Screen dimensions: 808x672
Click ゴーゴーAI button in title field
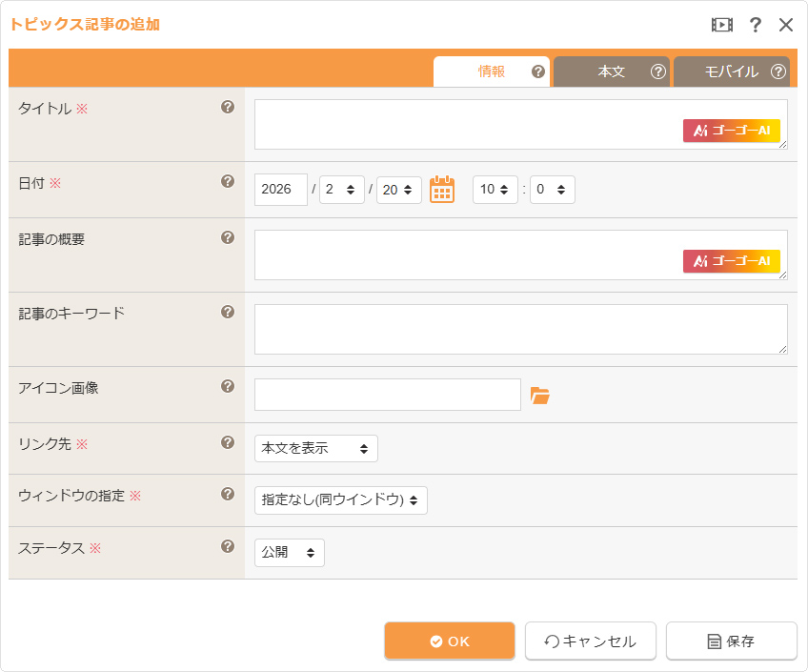tap(731, 131)
